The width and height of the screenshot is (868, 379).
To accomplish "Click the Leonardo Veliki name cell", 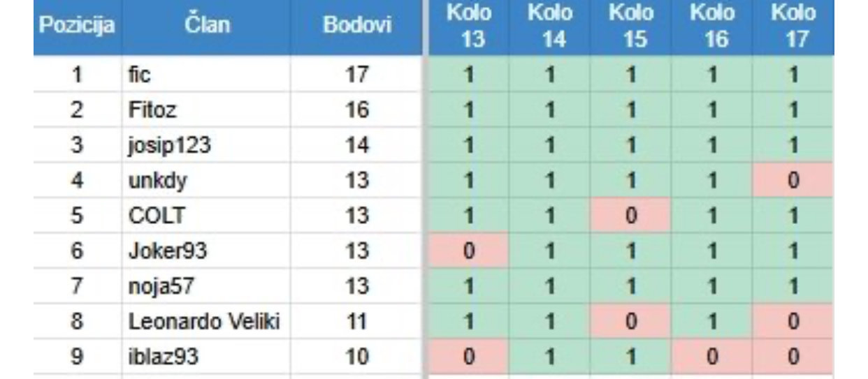I will point(203,322).
